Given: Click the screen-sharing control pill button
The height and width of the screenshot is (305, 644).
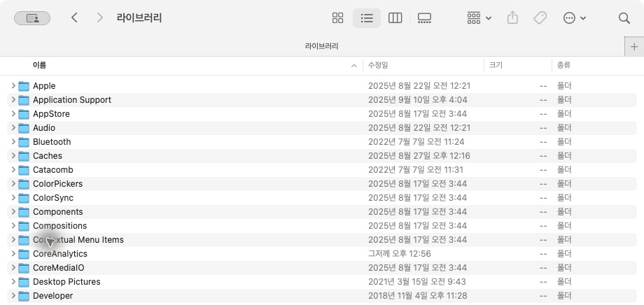Looking at the screenshot, I should (32, 18).
